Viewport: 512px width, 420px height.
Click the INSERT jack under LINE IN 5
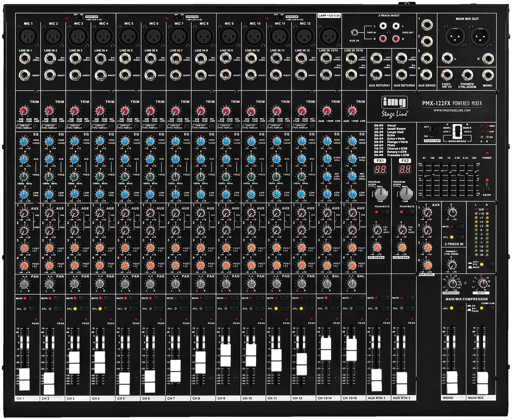coord(125,75)
